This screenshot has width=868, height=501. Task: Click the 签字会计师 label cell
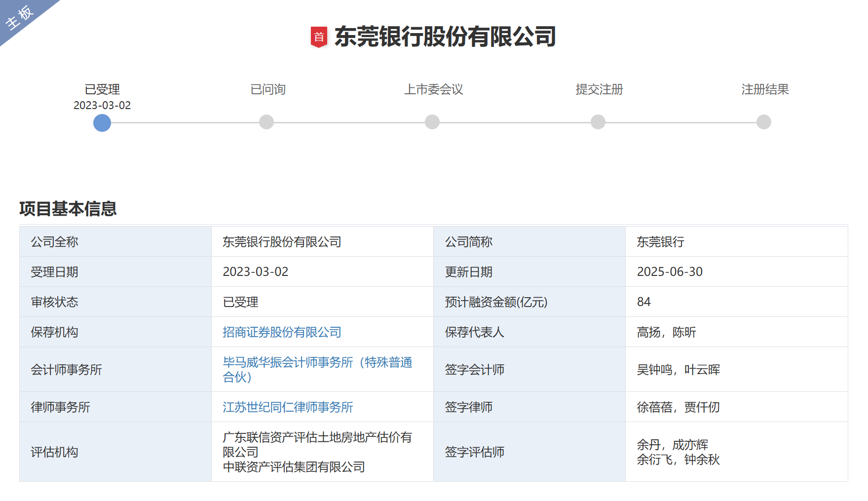(x=529, y=370)
